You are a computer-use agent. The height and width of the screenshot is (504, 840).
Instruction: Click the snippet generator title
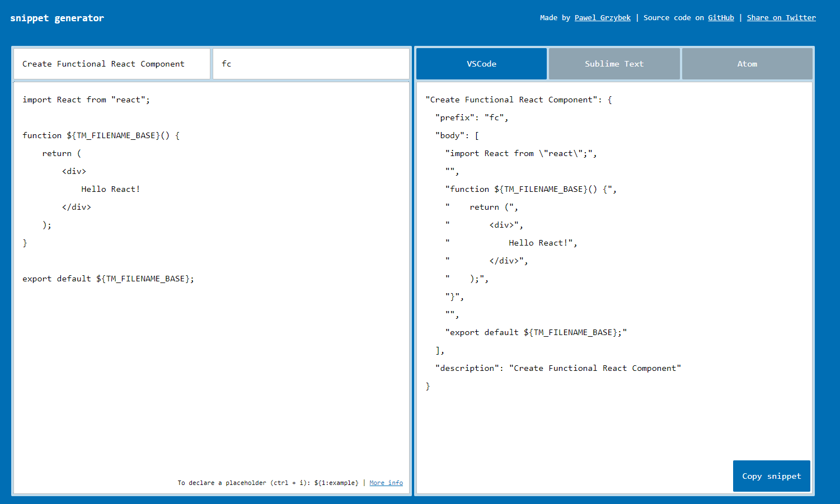(57, 18)
